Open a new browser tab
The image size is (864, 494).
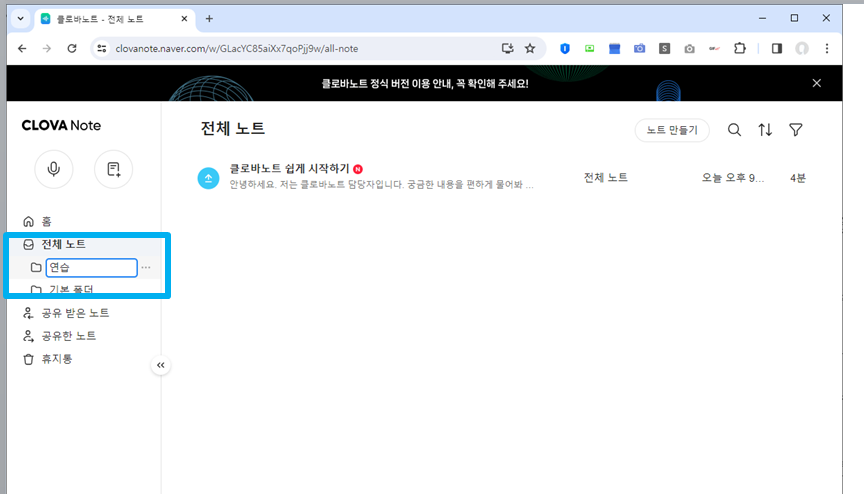(209, 19)
